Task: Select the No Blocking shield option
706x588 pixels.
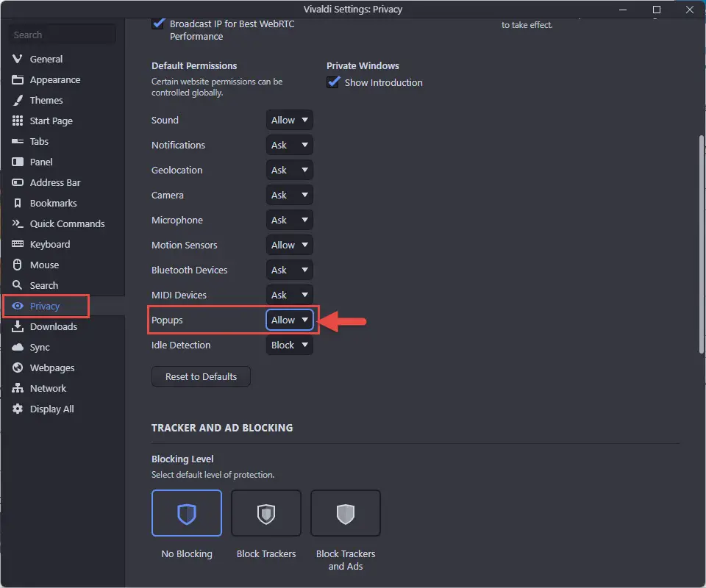Action: pyautogui.click(x=187, y=513)
